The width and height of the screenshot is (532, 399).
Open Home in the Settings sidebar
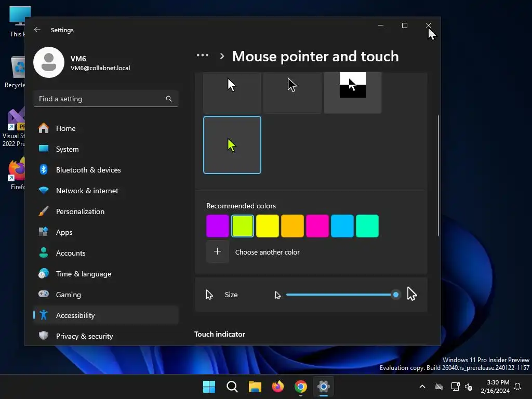105,128
